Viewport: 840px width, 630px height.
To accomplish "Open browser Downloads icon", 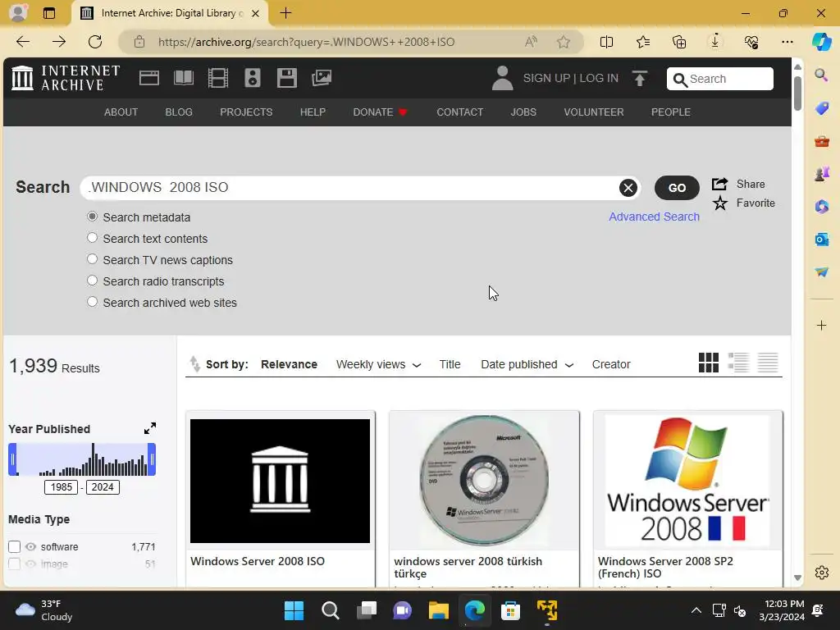I will pyautogui.click(x=714, y=42).
